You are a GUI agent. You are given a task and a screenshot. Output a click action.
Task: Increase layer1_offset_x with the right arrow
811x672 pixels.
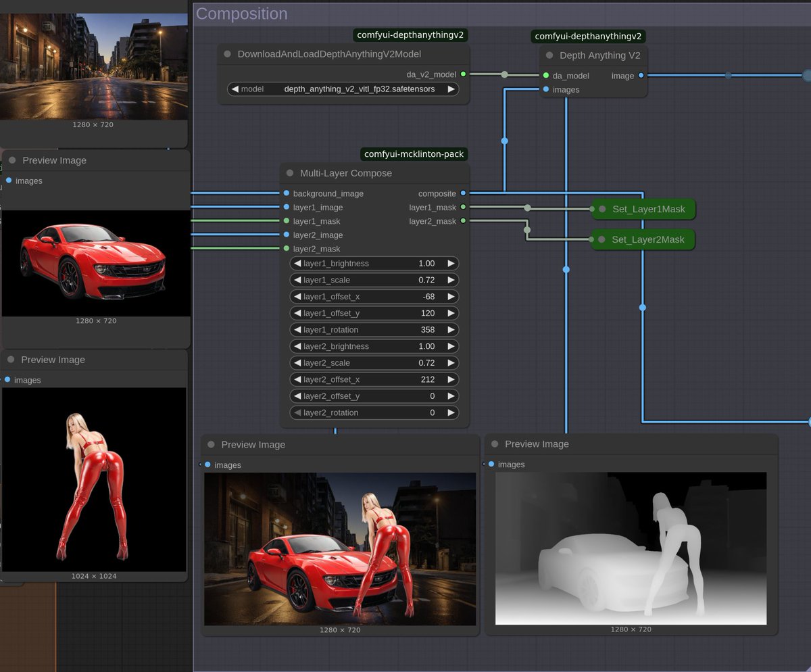click(x=451, y=296)
